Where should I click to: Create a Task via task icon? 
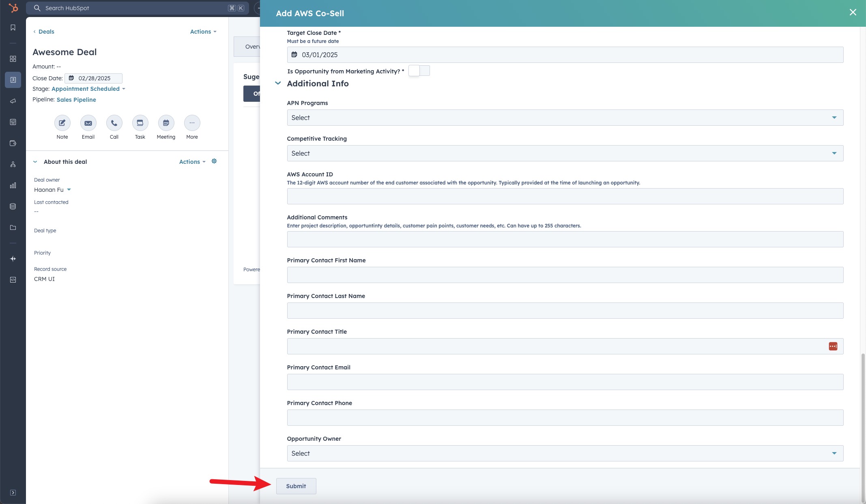(140, 123)
